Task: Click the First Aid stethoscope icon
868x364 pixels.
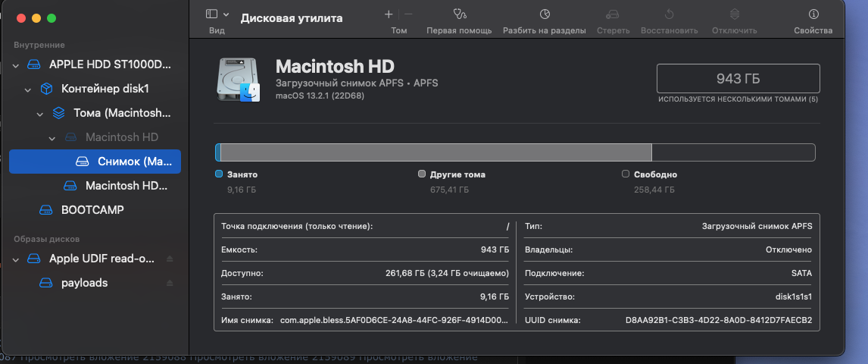Action: click(x=459, y=14)
